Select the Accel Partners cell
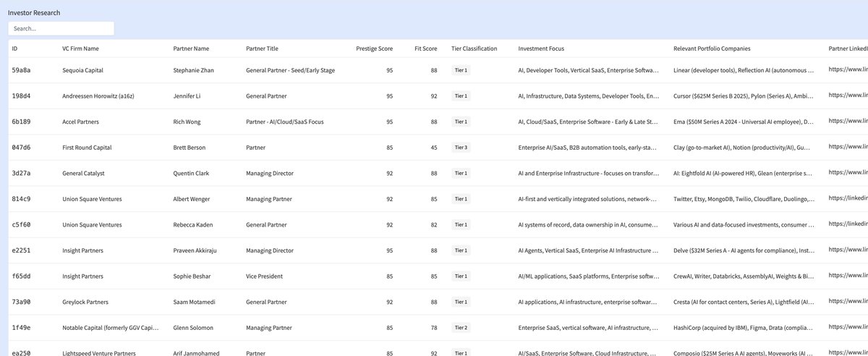 click(x=80, y=122)
